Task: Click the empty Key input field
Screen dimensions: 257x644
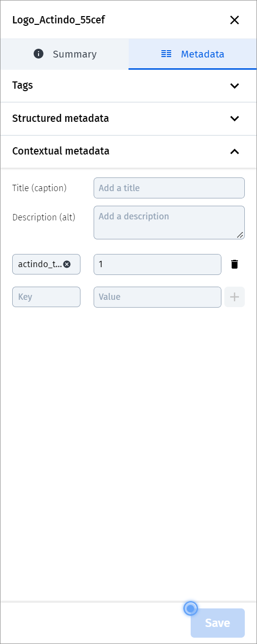Action: click(46, 297)
